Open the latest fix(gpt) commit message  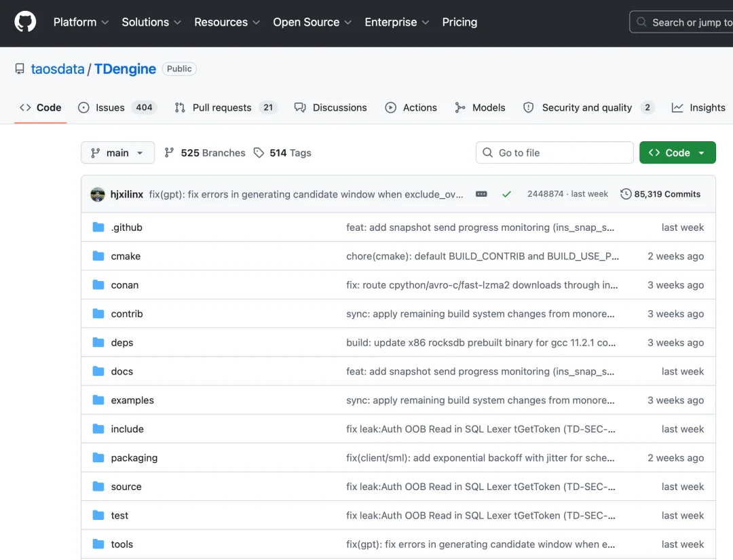(x=306, y=194)
